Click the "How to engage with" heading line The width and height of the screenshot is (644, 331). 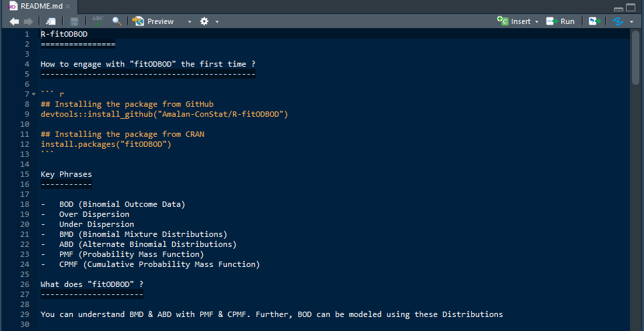click(x=148, y=64)
